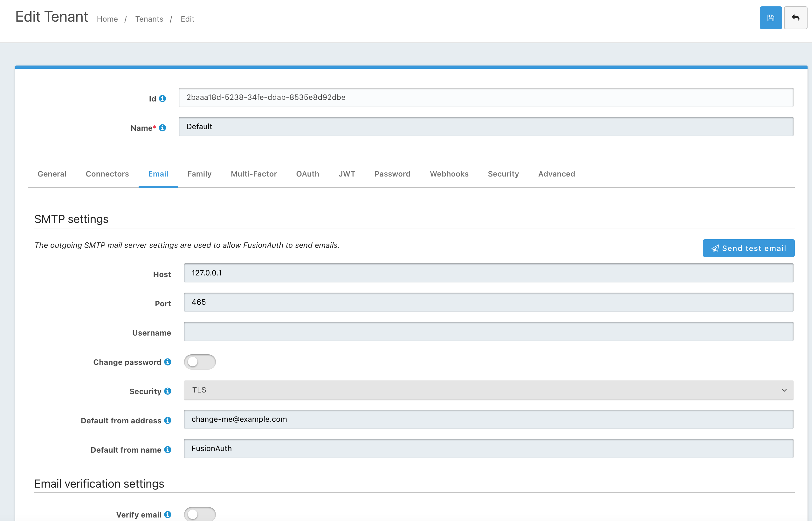Click the Port field showing 465
This screenshot has width=812, height=521.
click(x=489, y=302)
